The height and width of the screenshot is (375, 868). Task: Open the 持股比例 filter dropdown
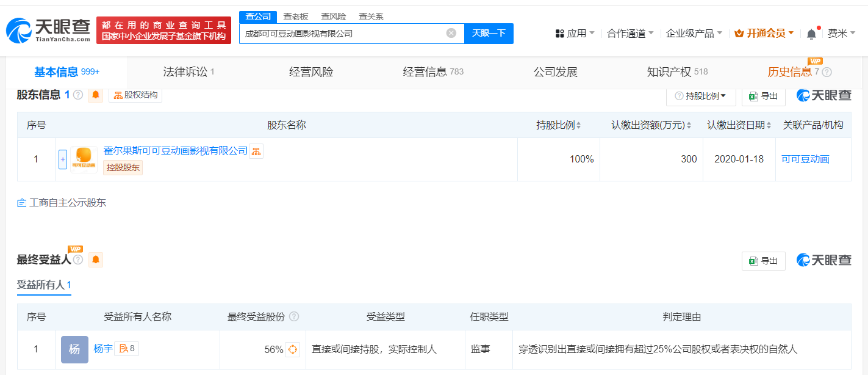(701, 96)
